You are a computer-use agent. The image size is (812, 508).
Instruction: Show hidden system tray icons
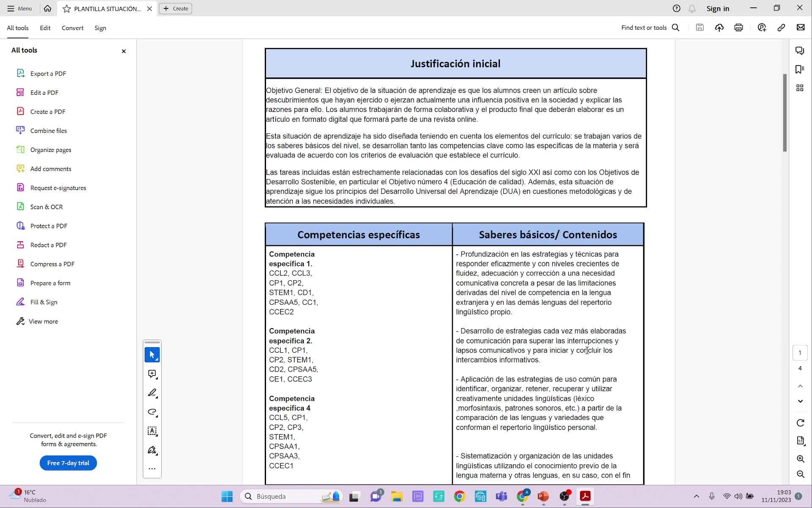tap(697, 496)
